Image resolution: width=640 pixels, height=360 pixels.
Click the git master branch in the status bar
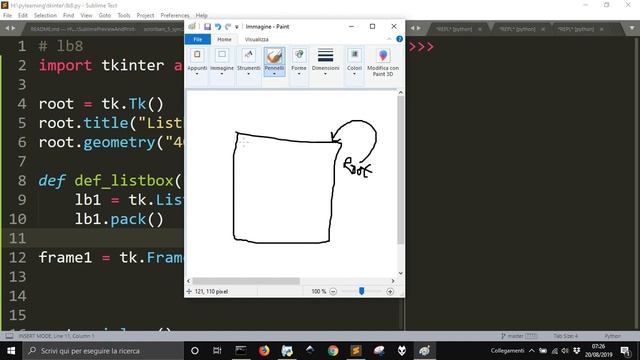519,336
